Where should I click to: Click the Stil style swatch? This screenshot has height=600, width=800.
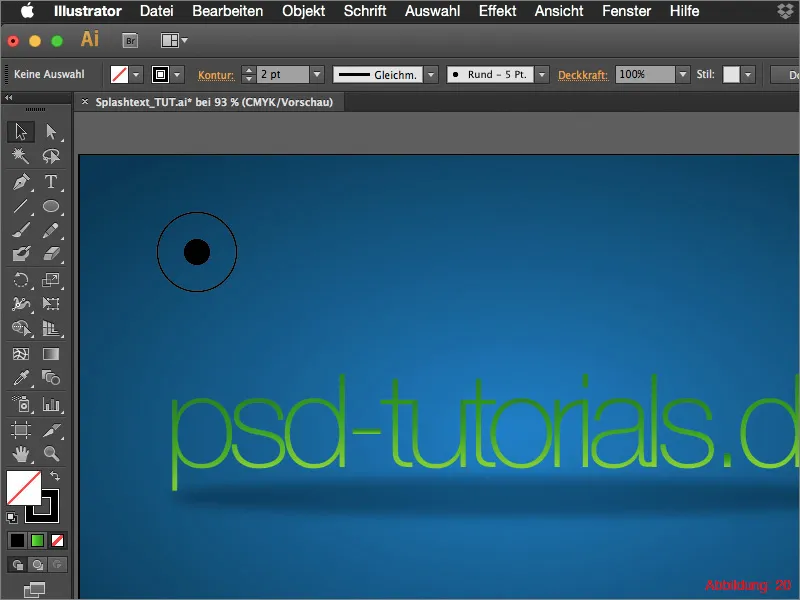tap(731, 74)
